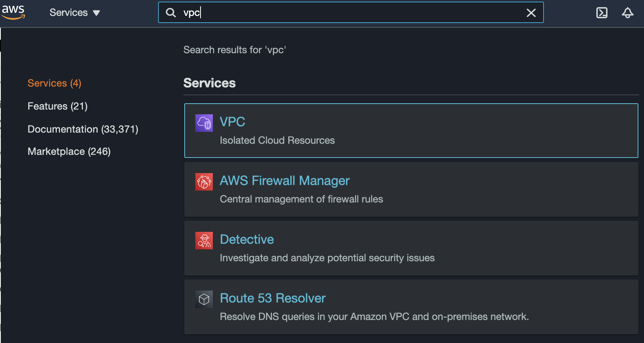This screenshot has height=343, width=644.
Task: Open the CloudShell terminal icon
Action: tap(602, 13)
